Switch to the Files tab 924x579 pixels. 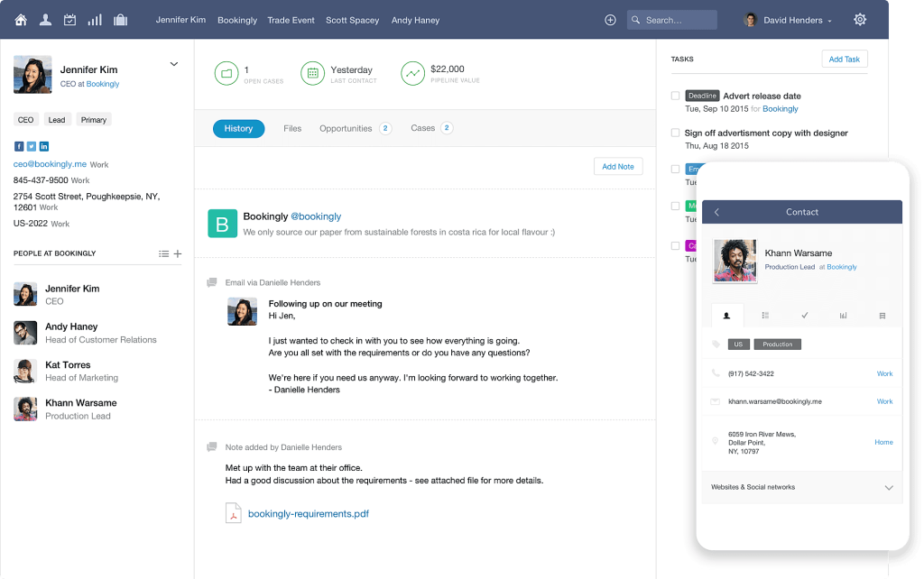(x=292, y=128)
